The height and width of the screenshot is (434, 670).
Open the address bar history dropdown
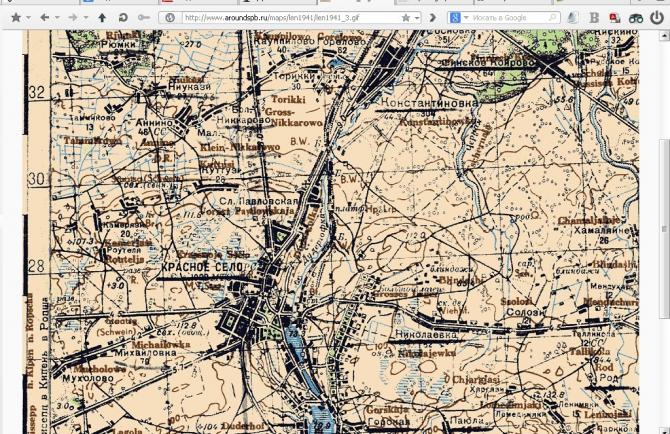[x=417, y=18]
